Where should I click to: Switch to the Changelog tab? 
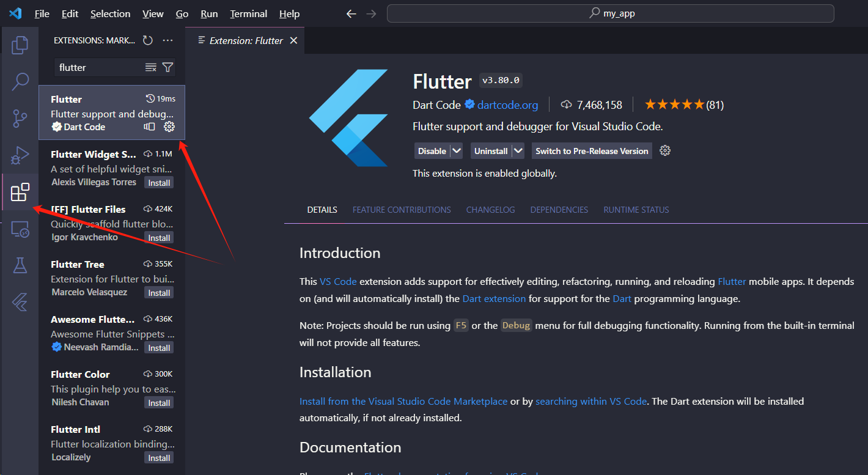[x=490, y=210]
